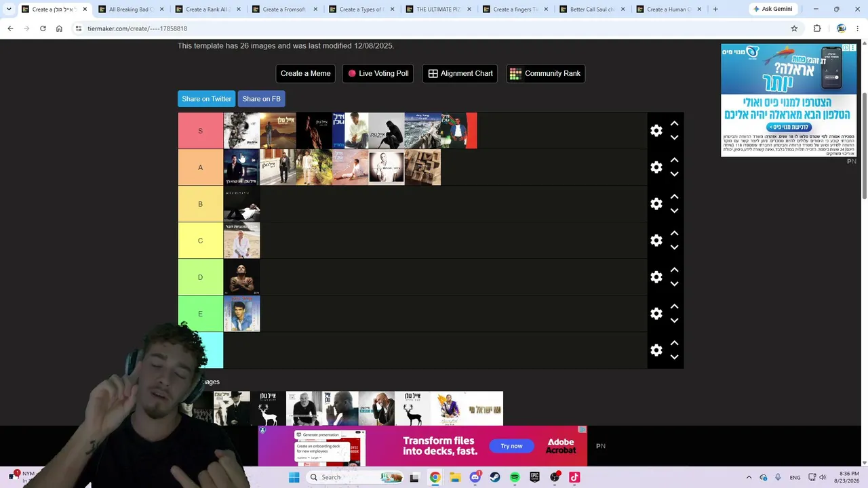The height and width of the screenshot is (488, 868).
Task: Open Discord from the taskbar
Action: click(475, 477)
